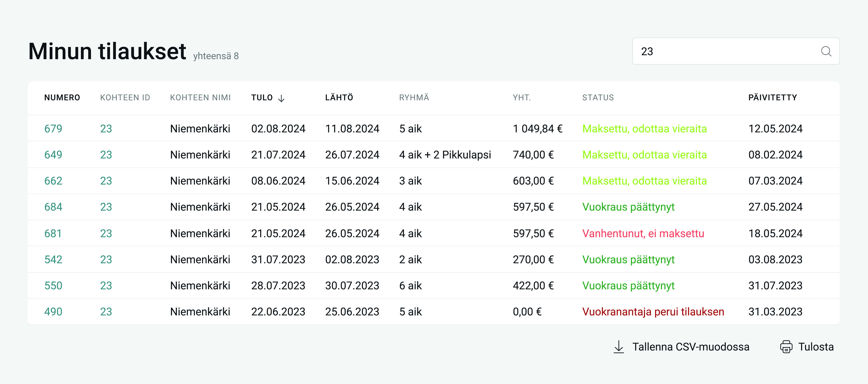
Task: Open property ID 23 in order 550 row
Action: (x=106, y=286)
